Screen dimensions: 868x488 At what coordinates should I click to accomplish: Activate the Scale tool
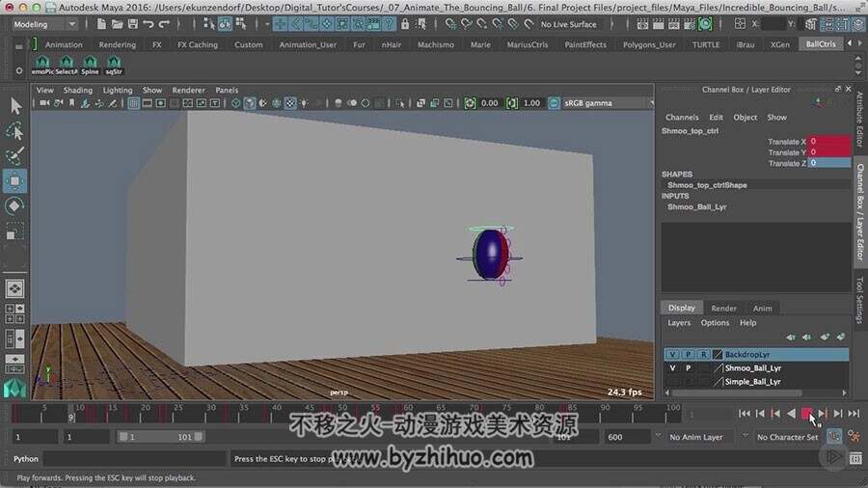(14, 231)
